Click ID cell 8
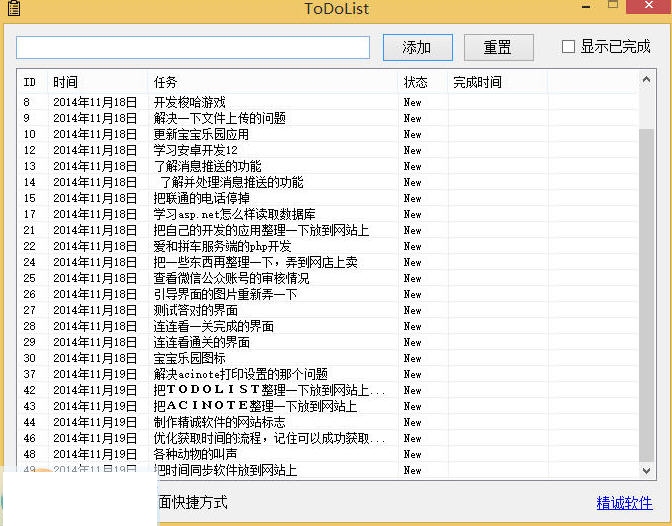The image size is (672, 526). (27, 102)
